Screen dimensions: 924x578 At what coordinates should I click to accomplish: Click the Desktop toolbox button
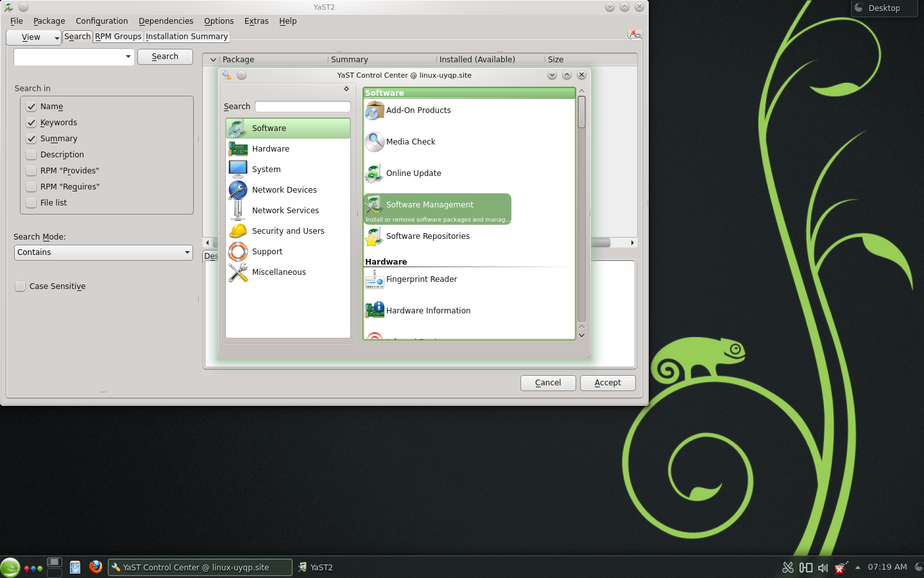[884, 8]
